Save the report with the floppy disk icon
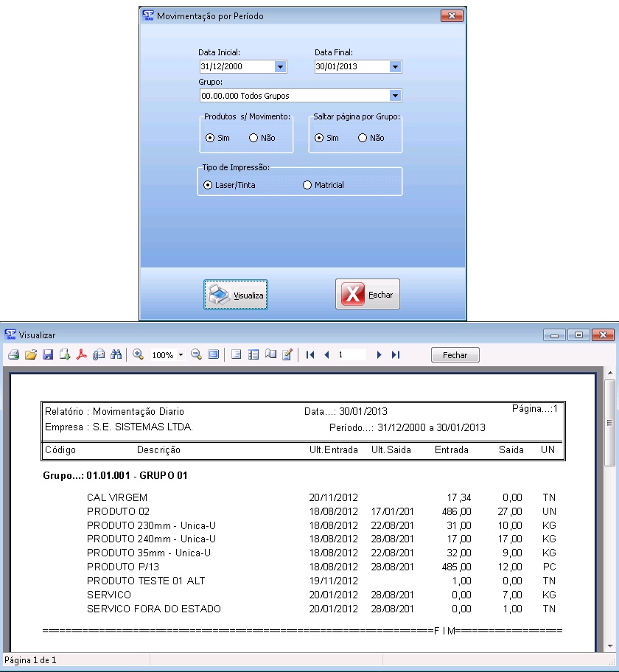 pos(48,355)
